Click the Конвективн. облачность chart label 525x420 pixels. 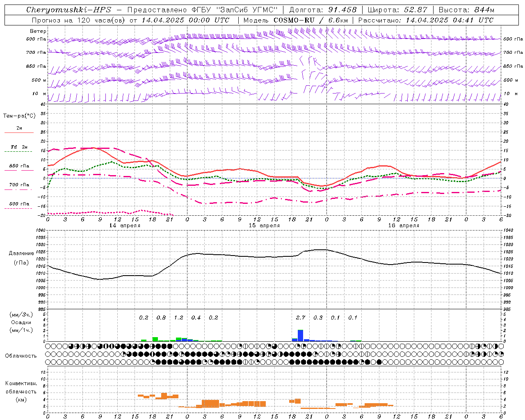click(21, 391)
